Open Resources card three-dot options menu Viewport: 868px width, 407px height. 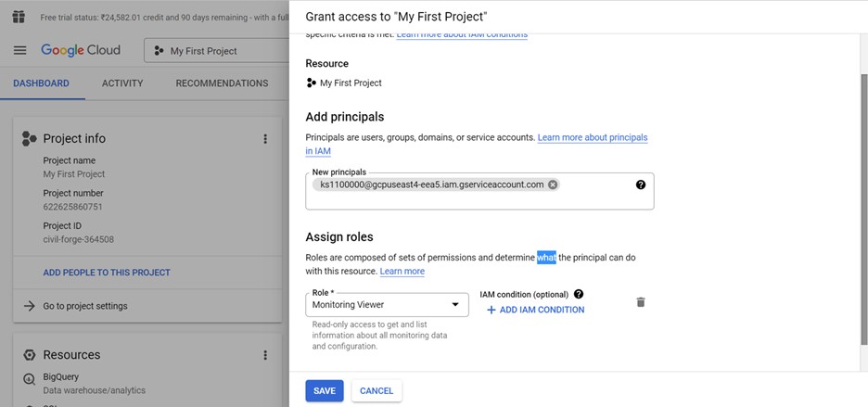[x=264, y=355]
